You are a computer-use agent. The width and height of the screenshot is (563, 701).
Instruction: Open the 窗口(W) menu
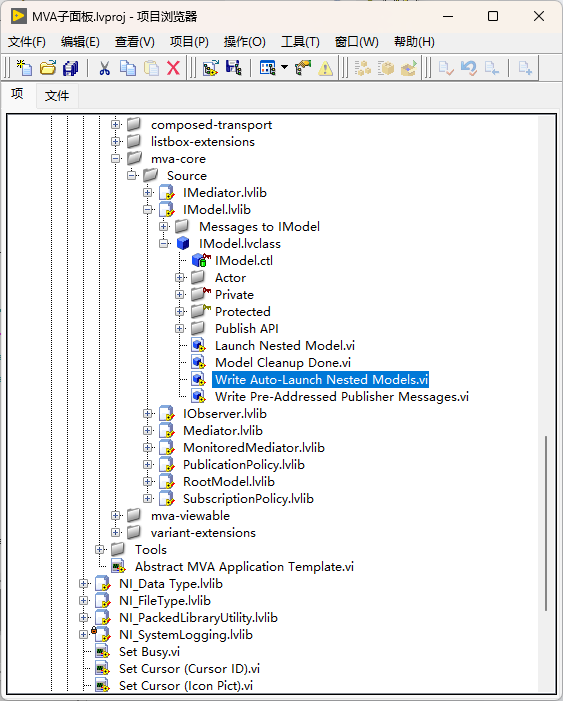(356, 42)
